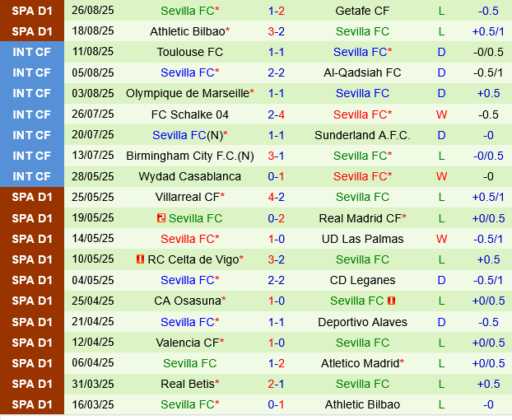Open the Real Betis team link
Viewport: 512px width, 420px height.
(x=188, y=384)
